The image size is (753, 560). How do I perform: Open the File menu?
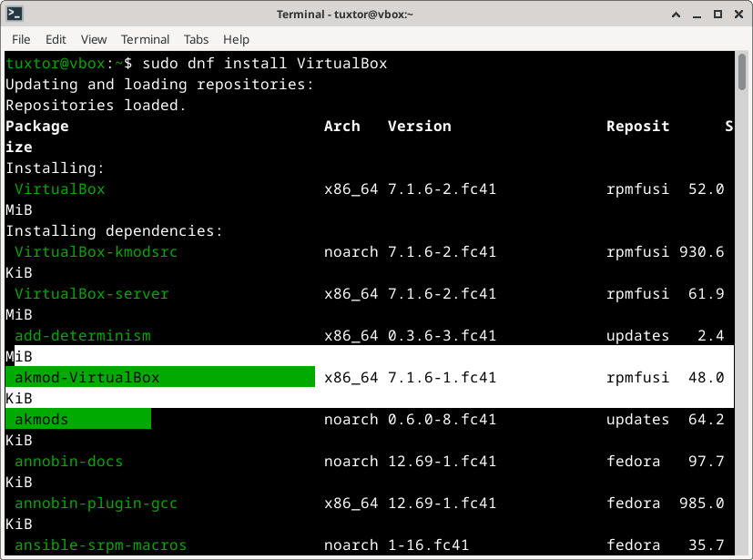(21, 39)
